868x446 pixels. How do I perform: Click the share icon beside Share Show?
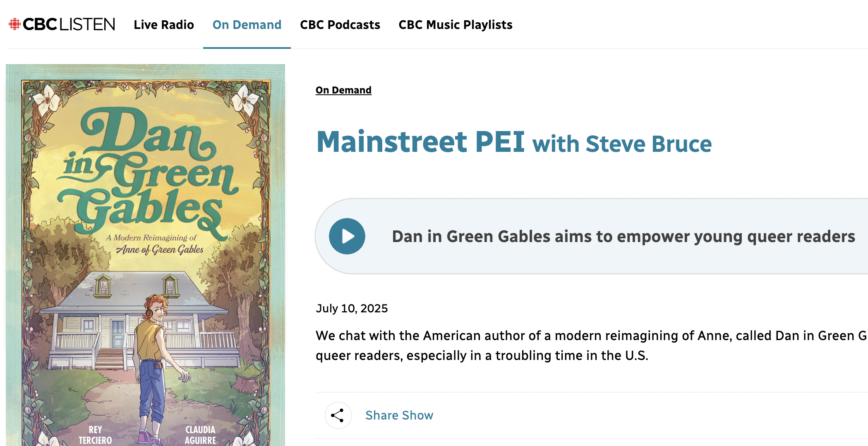pos(338,415)
